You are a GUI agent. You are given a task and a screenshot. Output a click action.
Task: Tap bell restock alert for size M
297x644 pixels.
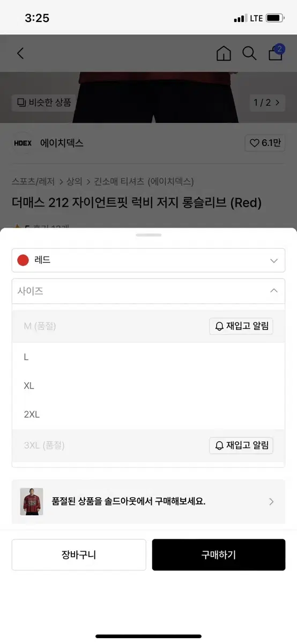(241, 326)
